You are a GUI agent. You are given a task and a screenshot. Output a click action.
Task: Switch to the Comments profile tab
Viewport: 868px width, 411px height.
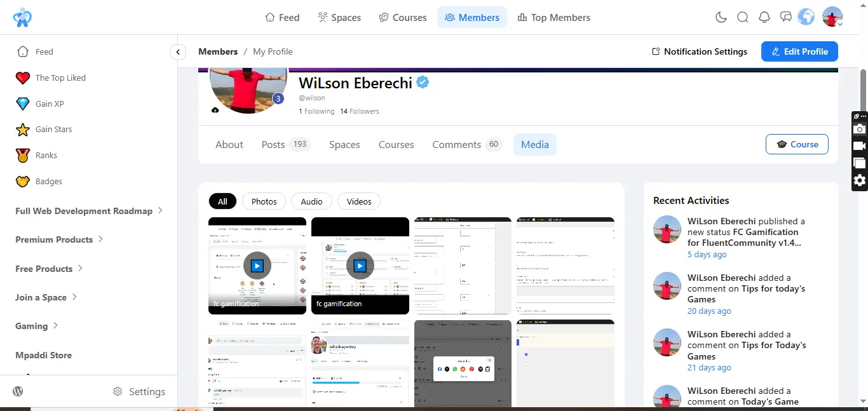point(467,144)
